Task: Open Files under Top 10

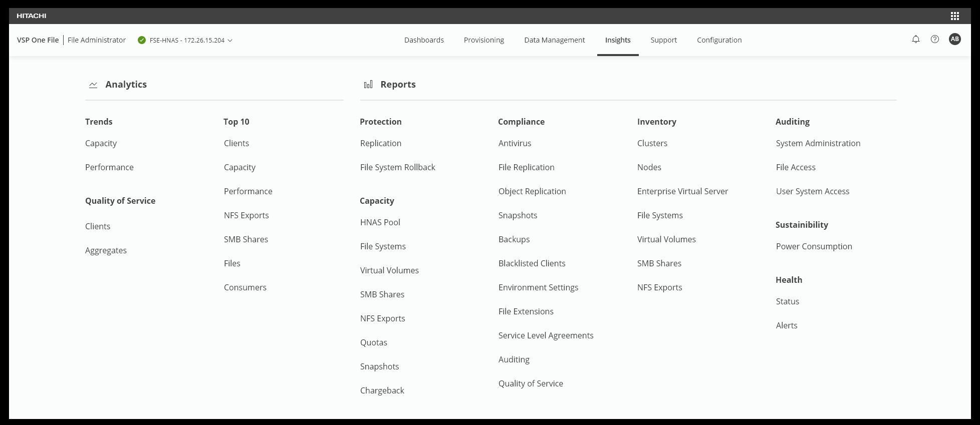Action: 232,263
